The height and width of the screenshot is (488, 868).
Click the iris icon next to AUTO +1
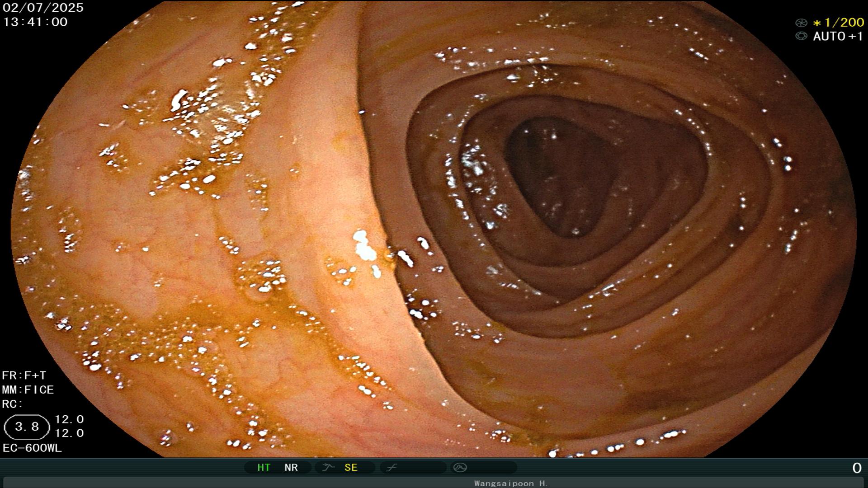pos(801,36)
